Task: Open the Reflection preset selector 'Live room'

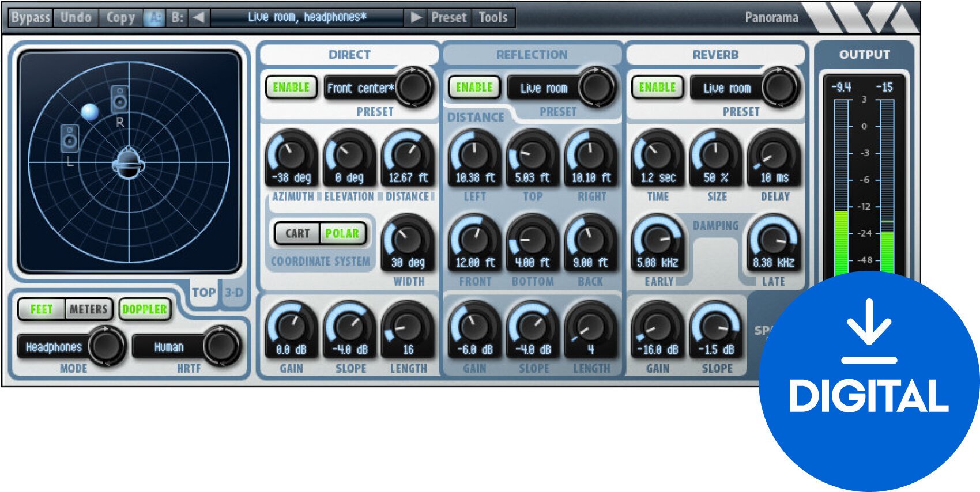Action: coord(544,88)
